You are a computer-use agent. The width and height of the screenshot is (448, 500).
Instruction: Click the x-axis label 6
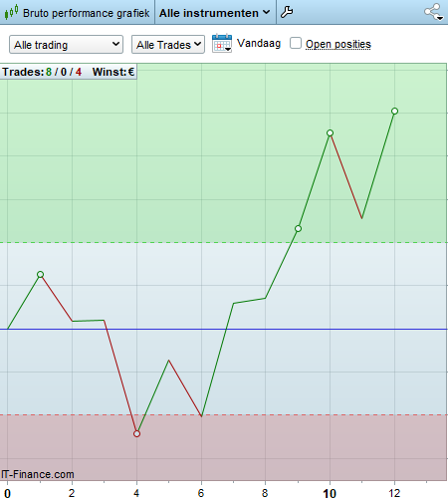[201, 493]
